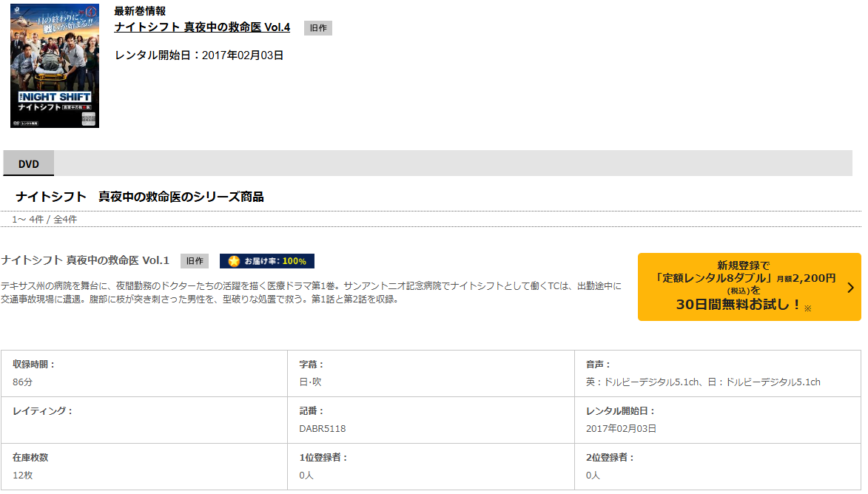Click the 1位登録者 0人 cell
The image size is (868, 494).
coord(431,467)
